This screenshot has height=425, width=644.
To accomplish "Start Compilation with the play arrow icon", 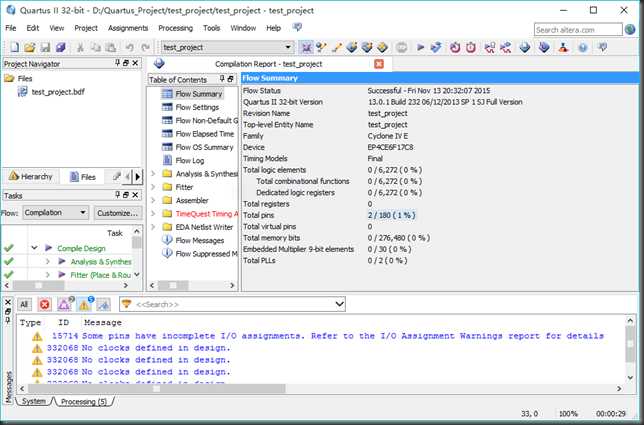I will 420,47.
